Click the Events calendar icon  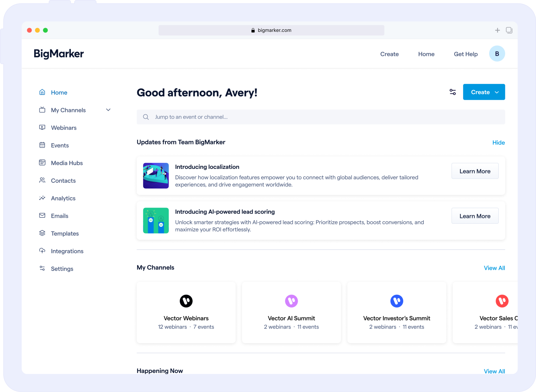click(x=42, y=145)
